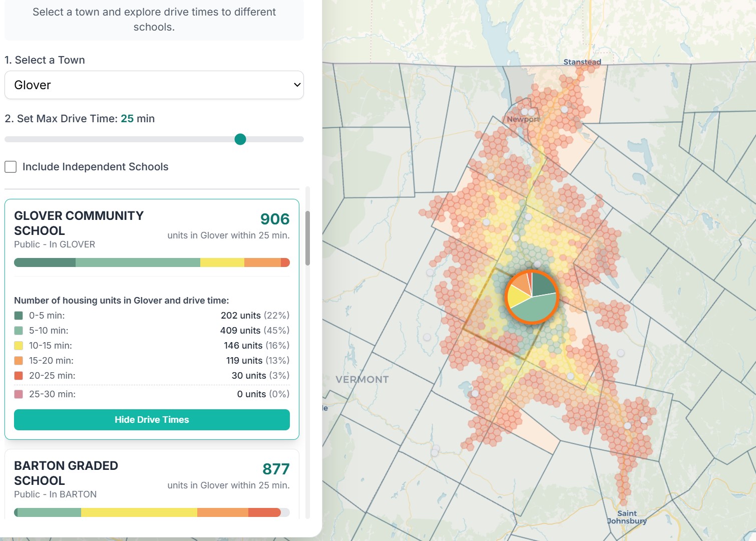Click the Barton school drive time color bar
This screenshot has width=756, height=541.
152,512
